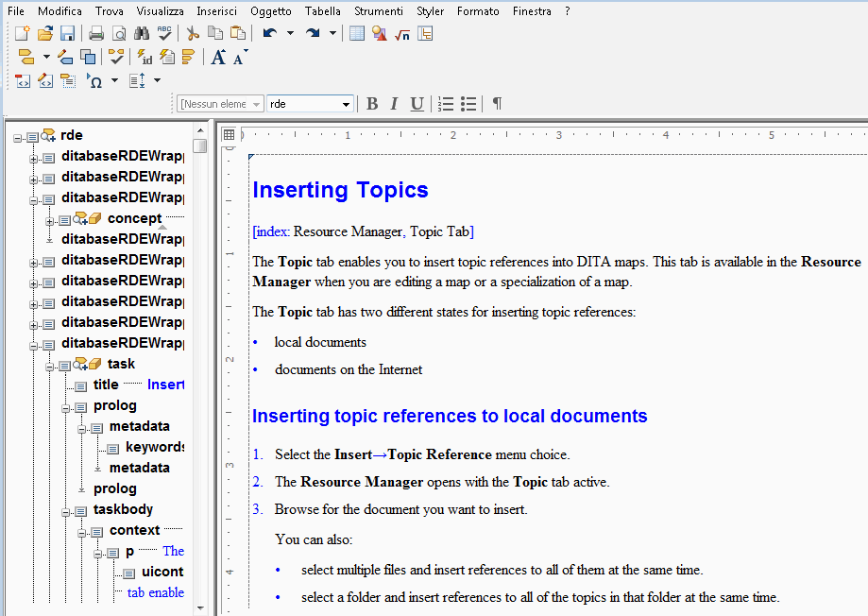Open print preview icon
Screen dimensions: 868x616
pos(119,34)
